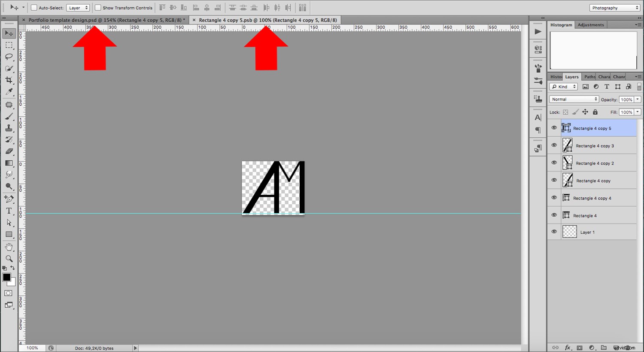
Task: Hide the Rectangle 4 copy 3 layer
Action: [554, 145]
